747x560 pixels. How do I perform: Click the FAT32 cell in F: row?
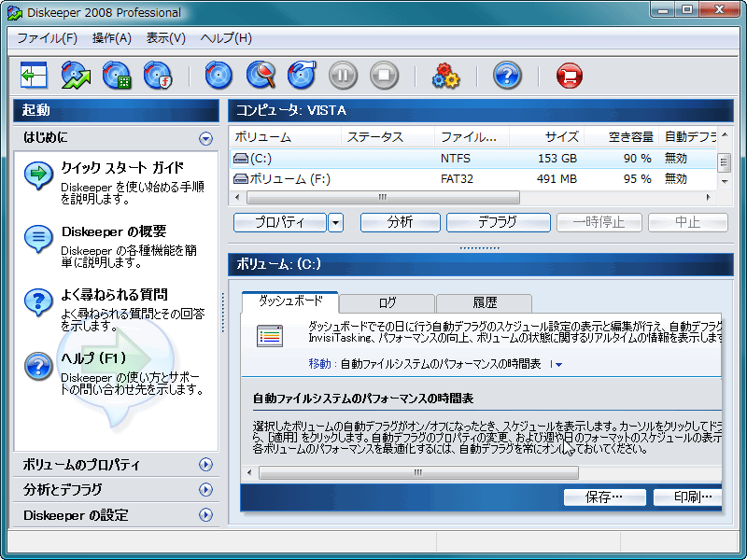[457, 179]
